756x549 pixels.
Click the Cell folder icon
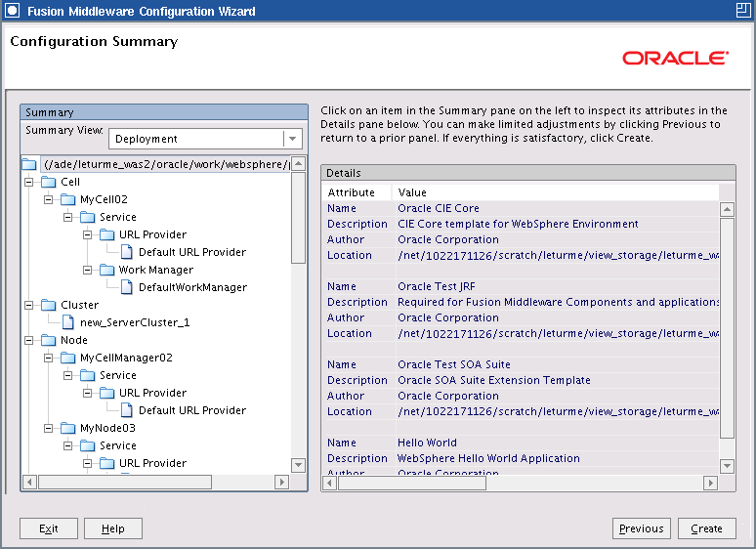point(48,183)
